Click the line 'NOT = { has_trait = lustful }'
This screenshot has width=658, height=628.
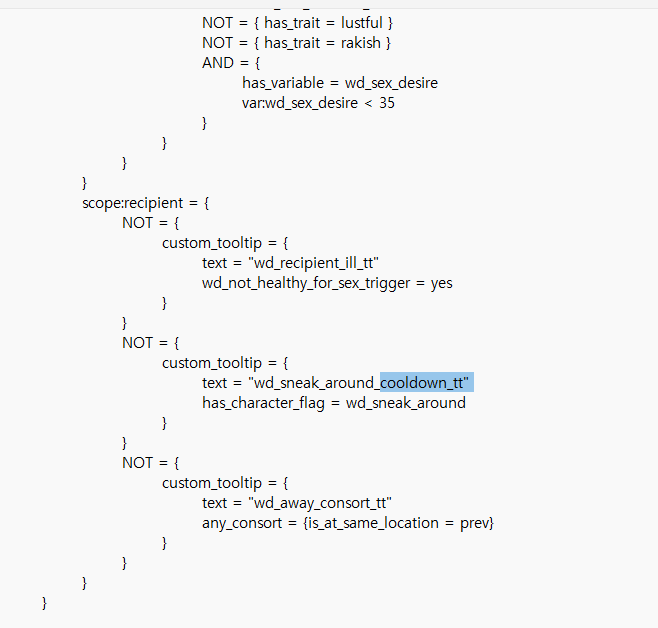(x=297, y=23)
